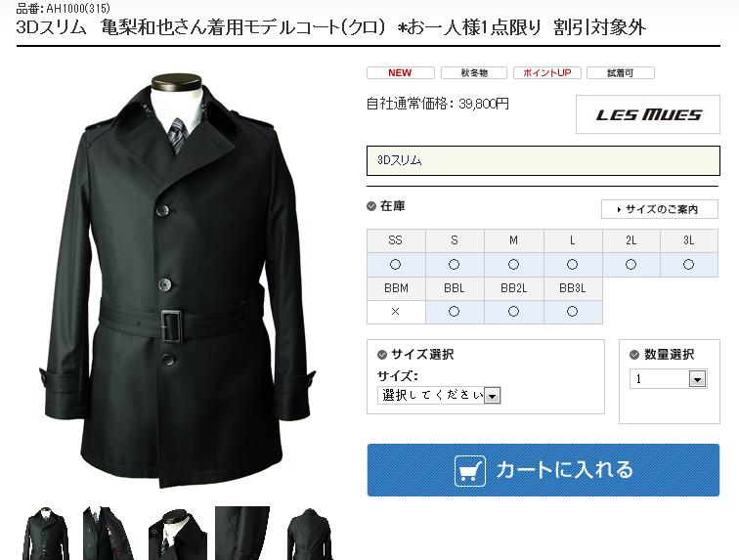This screenshot has height=560, width=739.
Task: Click the check icon beside サイズ選択
Action: point(382,355)
